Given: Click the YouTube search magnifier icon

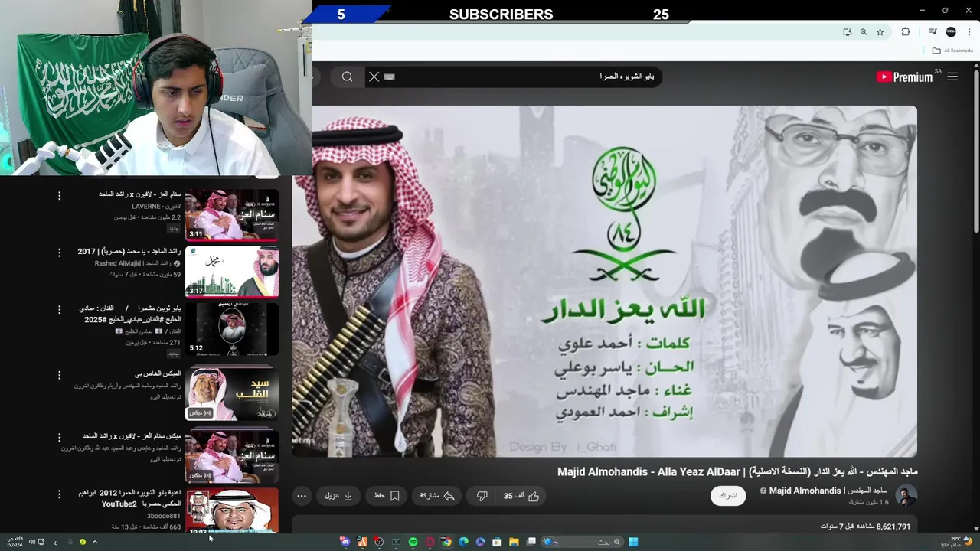Looking at the screenshot, I should coord(347,77).
